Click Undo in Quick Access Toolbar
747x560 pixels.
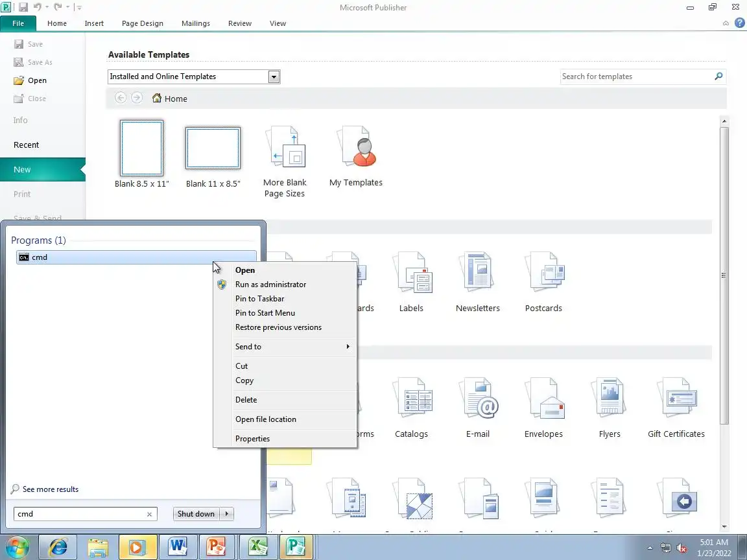pos(37,7)
